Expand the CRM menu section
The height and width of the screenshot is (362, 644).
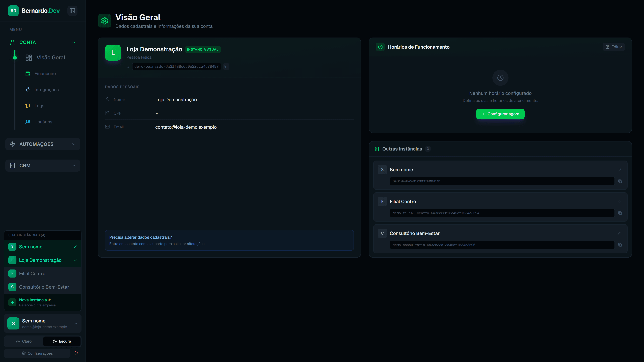[x=43, y=166]
